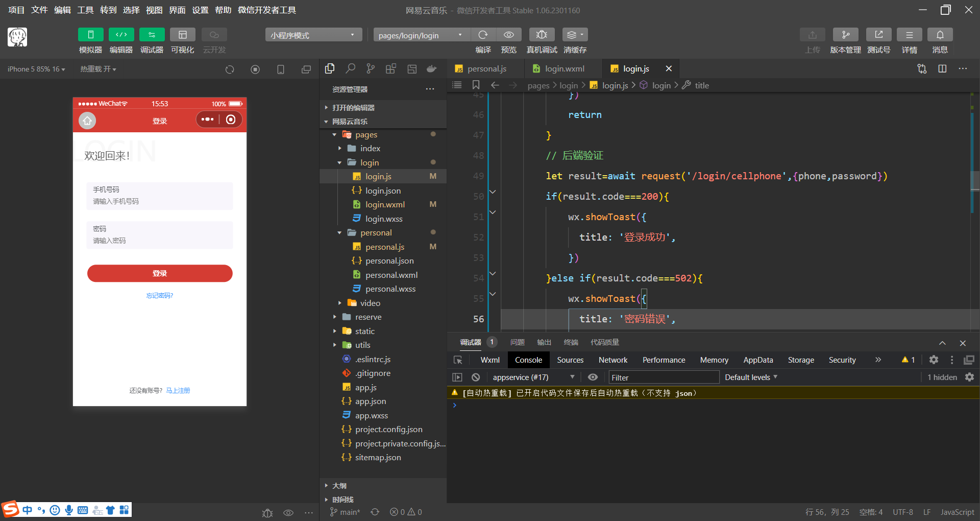Toggle the 可视化 visual panel button
The image size is (980, 521).
point(182,35)
